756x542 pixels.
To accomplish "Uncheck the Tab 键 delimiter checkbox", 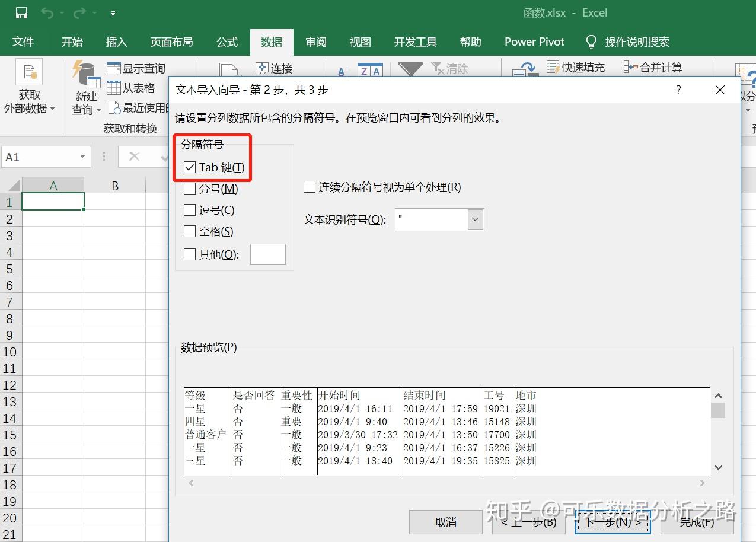I will 190,168.
